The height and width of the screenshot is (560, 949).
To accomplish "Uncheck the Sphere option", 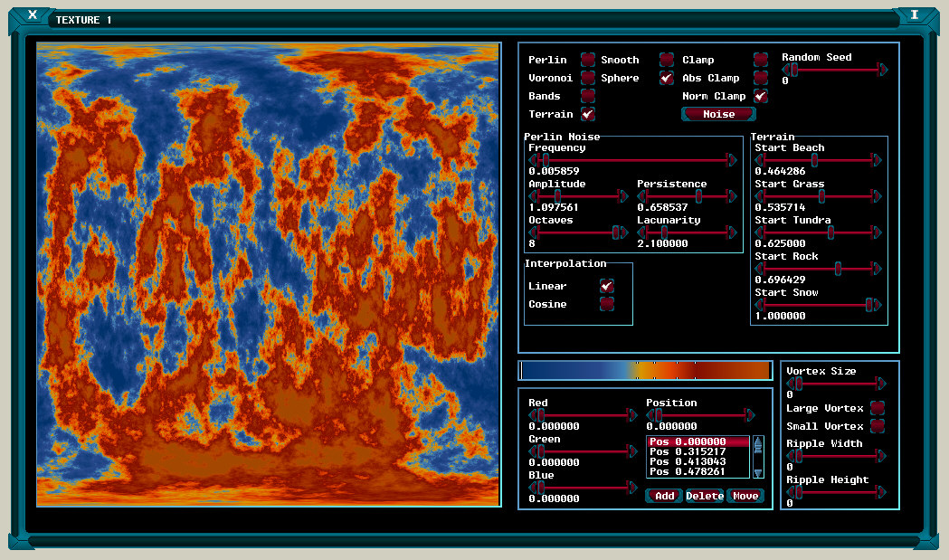I will 666,78.
